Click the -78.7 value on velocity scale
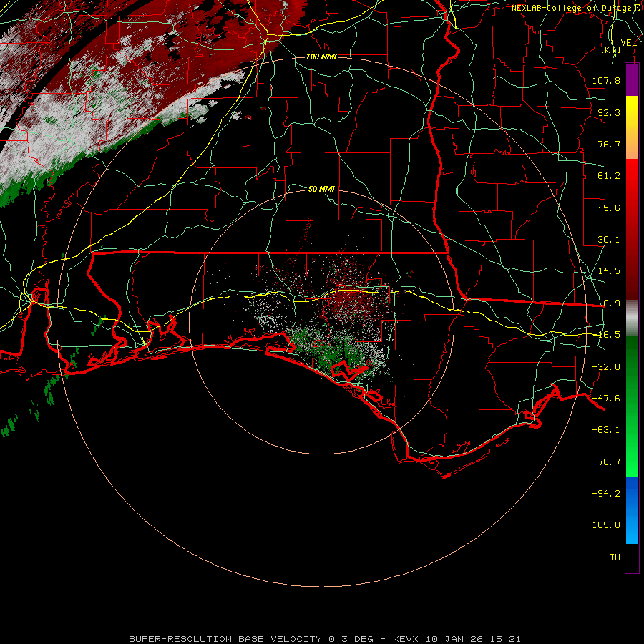 (x=606, y=462)
